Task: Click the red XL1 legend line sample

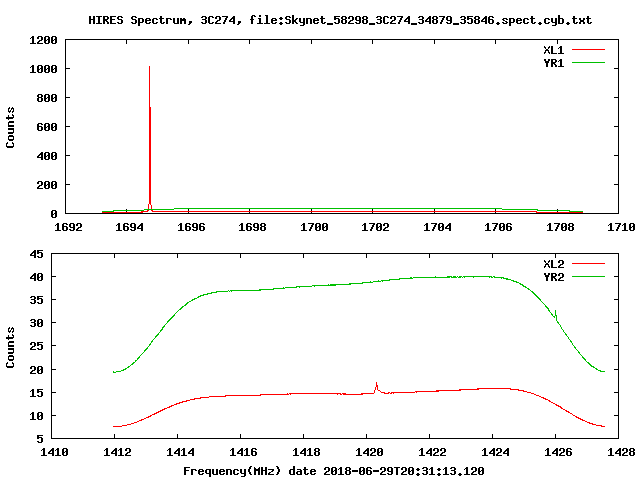Action: (x=588, y=50)
